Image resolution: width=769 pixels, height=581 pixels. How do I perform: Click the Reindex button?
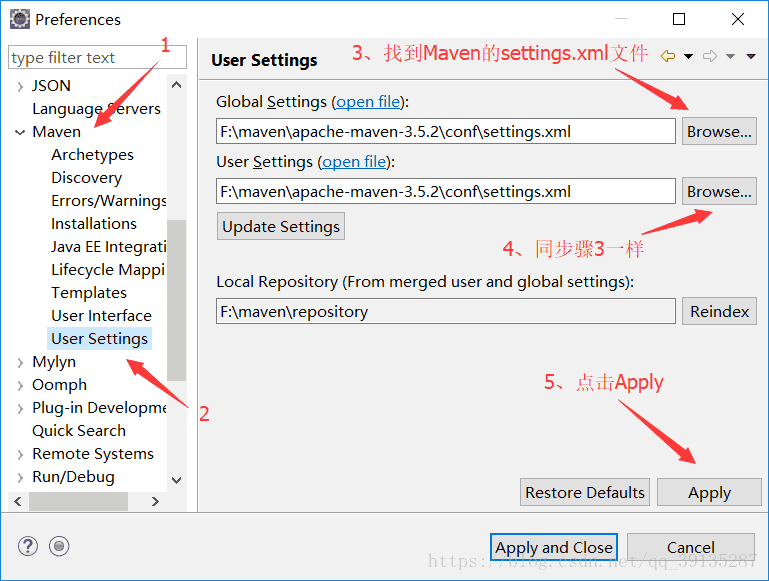click(x=719, y=311)
